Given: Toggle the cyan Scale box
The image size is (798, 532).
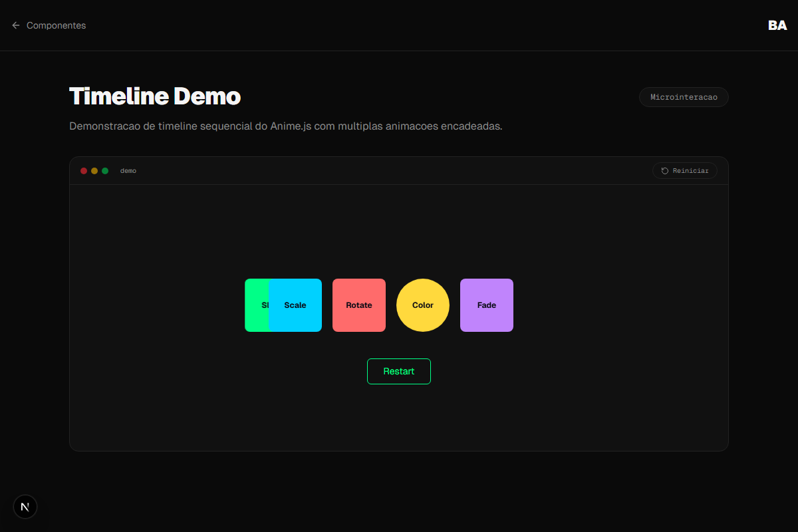Looking at the screenshot, I should tap(295, 305).
